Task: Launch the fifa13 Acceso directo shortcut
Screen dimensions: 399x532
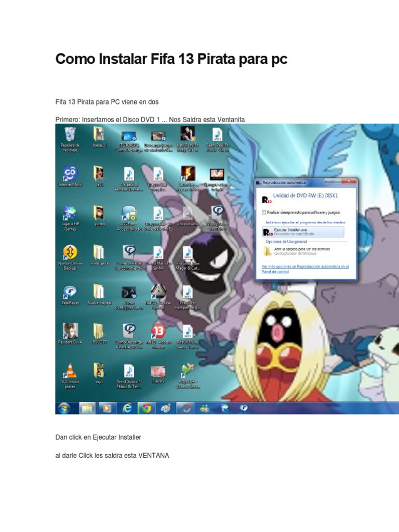Action: coord(158,337)
